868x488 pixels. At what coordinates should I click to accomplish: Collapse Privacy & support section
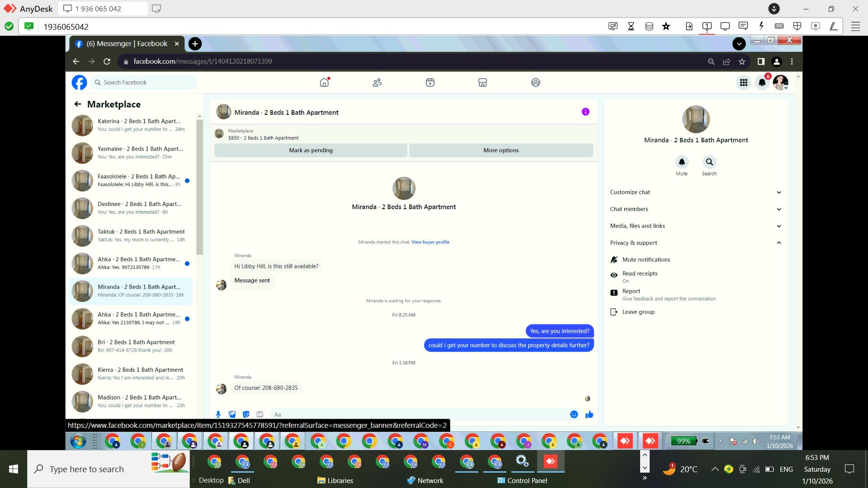[x=695, y=243]
